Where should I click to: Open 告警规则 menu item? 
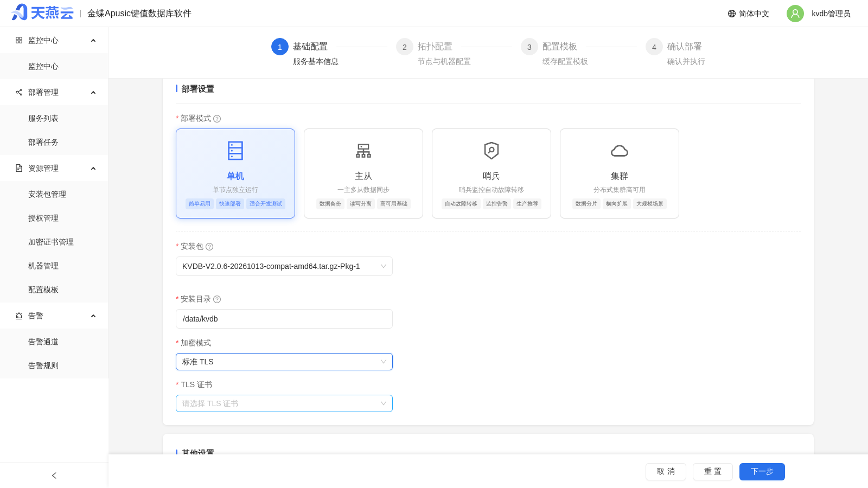tap(54, 365)
